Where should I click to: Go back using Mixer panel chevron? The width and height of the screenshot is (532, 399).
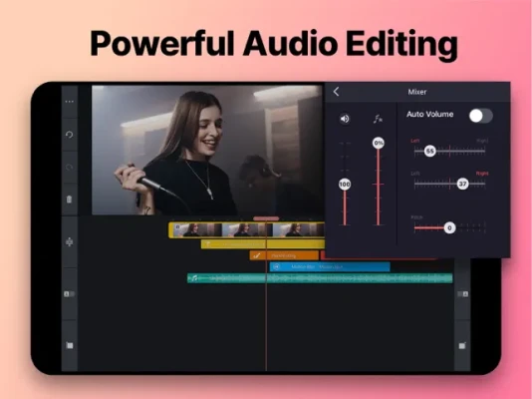pos(336,92)
